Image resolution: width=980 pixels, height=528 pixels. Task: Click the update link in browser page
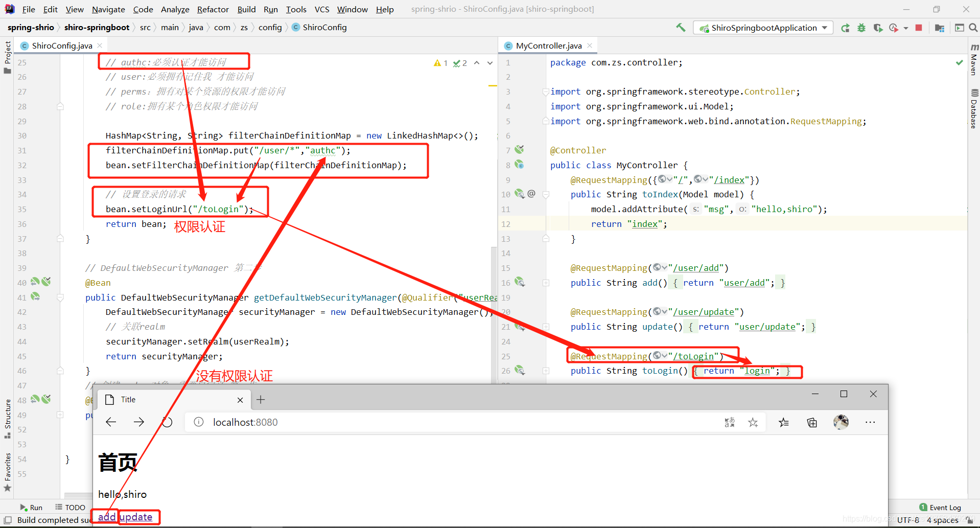(x=136, y=517)
